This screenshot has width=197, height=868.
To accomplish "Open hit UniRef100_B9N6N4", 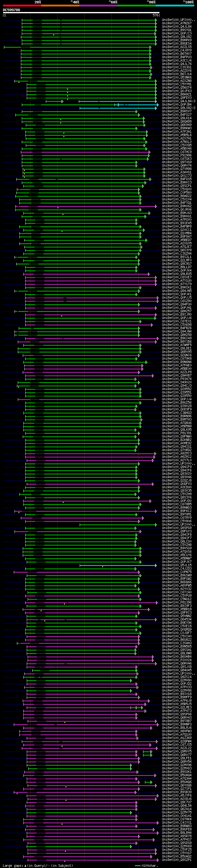I will click(x=176, y=362).
